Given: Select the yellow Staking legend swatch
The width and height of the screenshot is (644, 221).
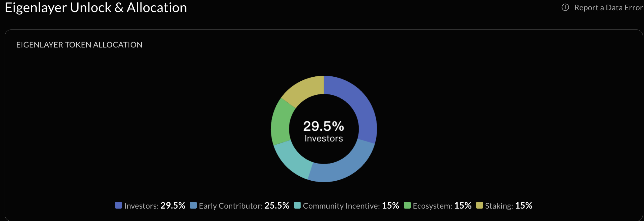Looking at the screenshot, I should [x=480, y=205].
